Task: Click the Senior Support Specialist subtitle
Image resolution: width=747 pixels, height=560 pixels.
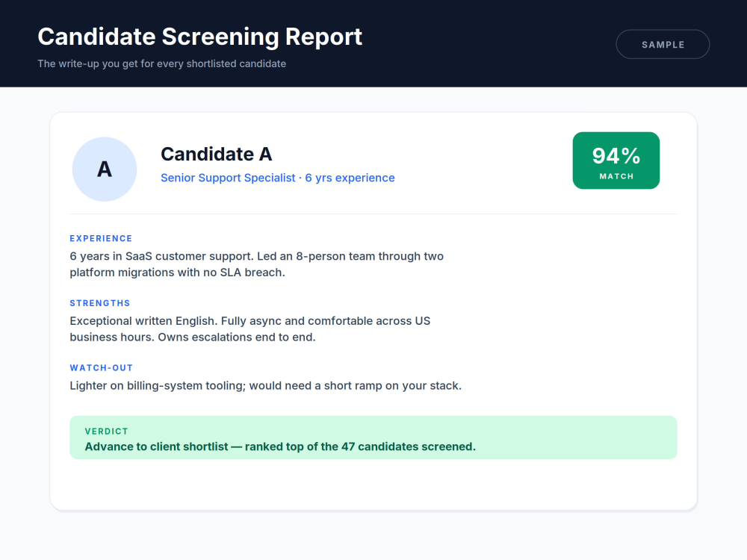Action: 278,178
